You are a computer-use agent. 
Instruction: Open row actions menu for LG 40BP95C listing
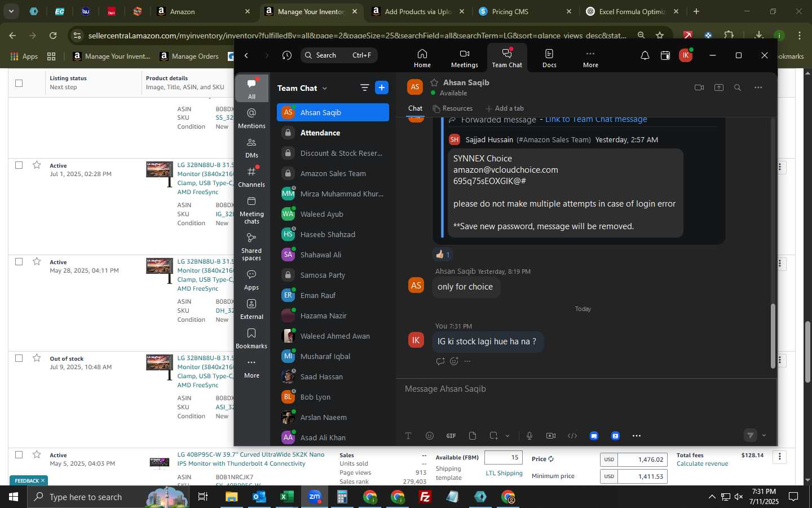click(780, 457)
